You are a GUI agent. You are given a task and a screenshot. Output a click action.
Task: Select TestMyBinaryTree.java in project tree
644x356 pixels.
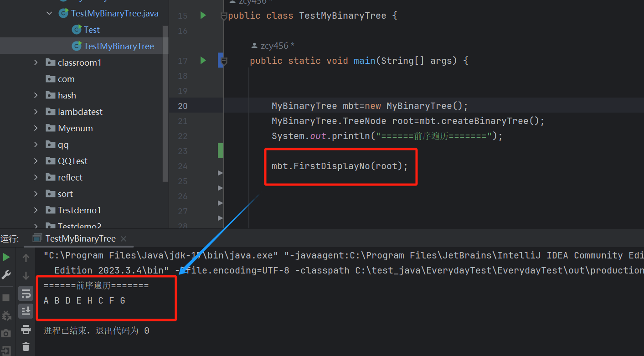[x=115, y=13]
